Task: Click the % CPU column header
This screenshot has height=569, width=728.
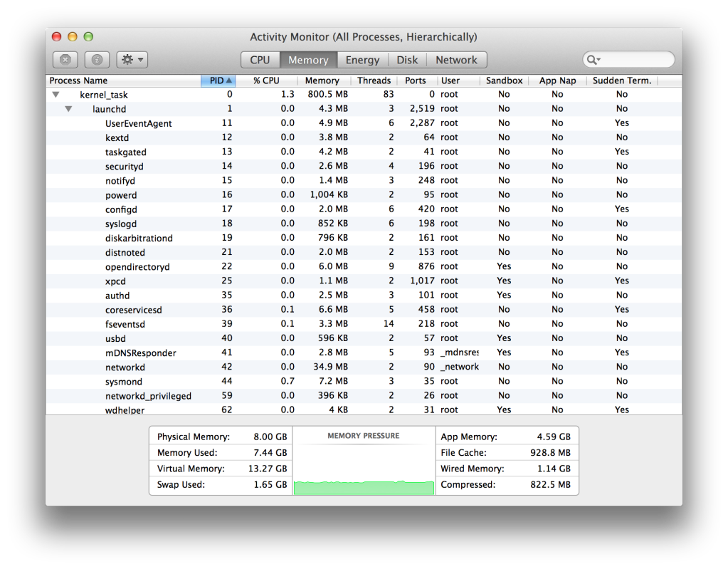Action: 266,80
